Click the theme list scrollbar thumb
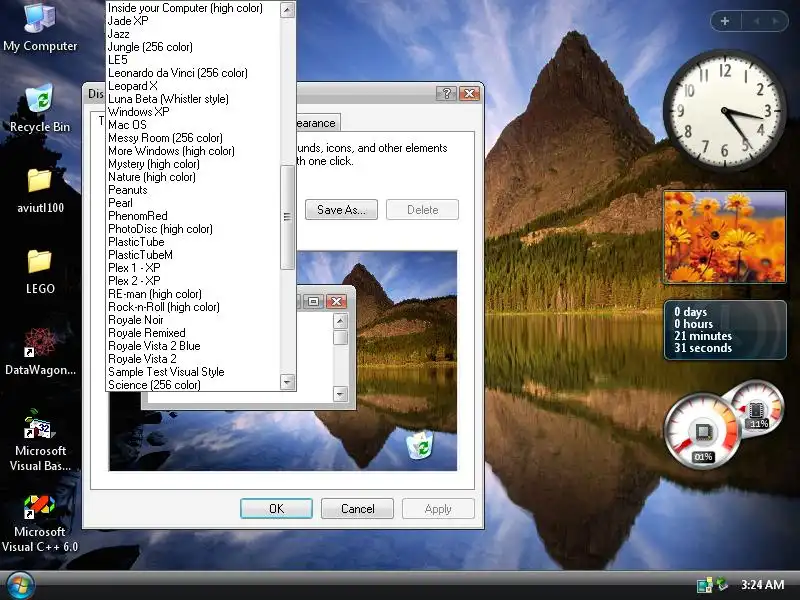 [x=288, y=217]
